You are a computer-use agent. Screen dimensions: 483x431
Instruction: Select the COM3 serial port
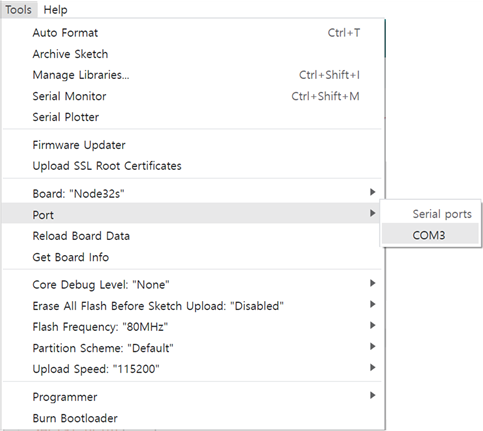[430, 235]
